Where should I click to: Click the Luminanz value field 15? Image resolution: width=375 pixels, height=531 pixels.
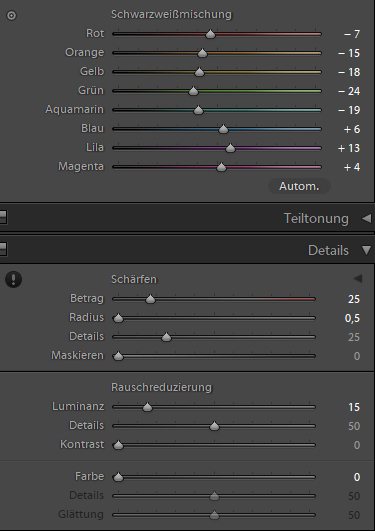pyautogui.click(x=354, y=407)
